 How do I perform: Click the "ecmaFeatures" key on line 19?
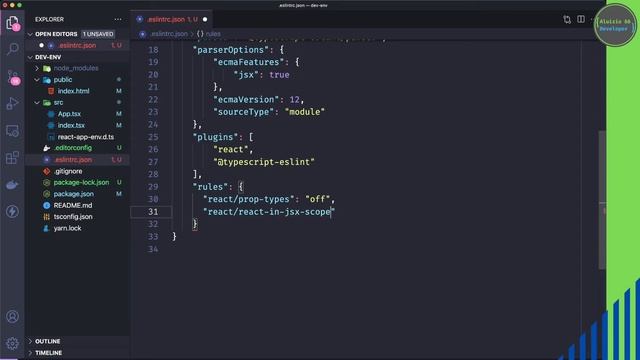click(x=249, y=62)
